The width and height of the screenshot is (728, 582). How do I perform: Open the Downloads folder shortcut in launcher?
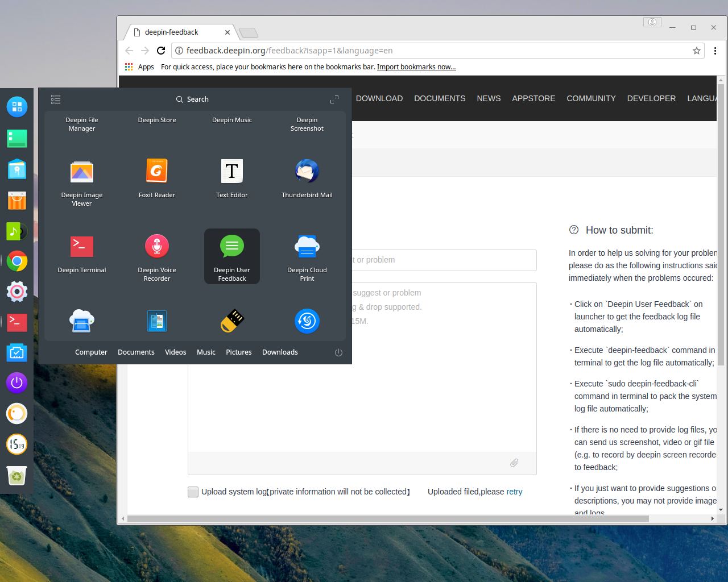(280, 352)
